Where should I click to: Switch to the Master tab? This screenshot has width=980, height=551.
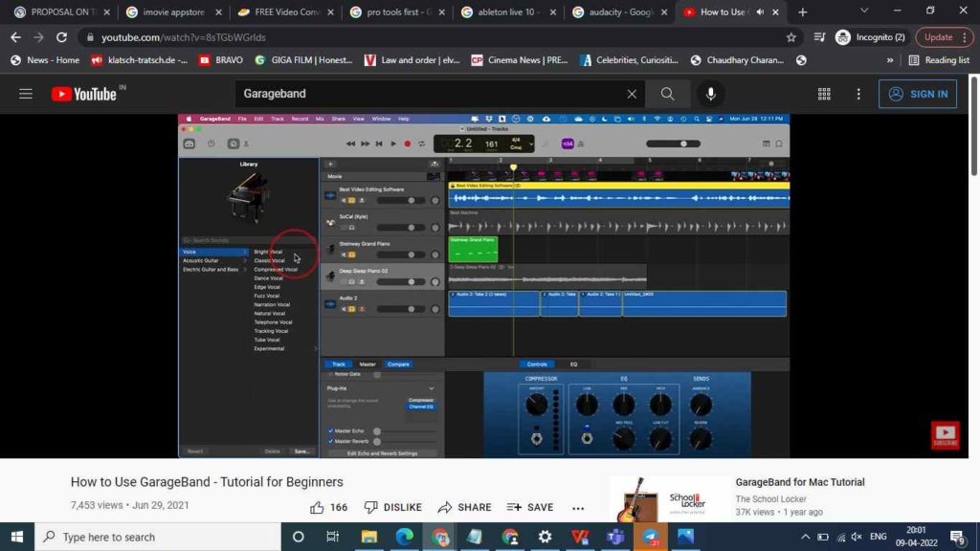(x=367, y=364)
